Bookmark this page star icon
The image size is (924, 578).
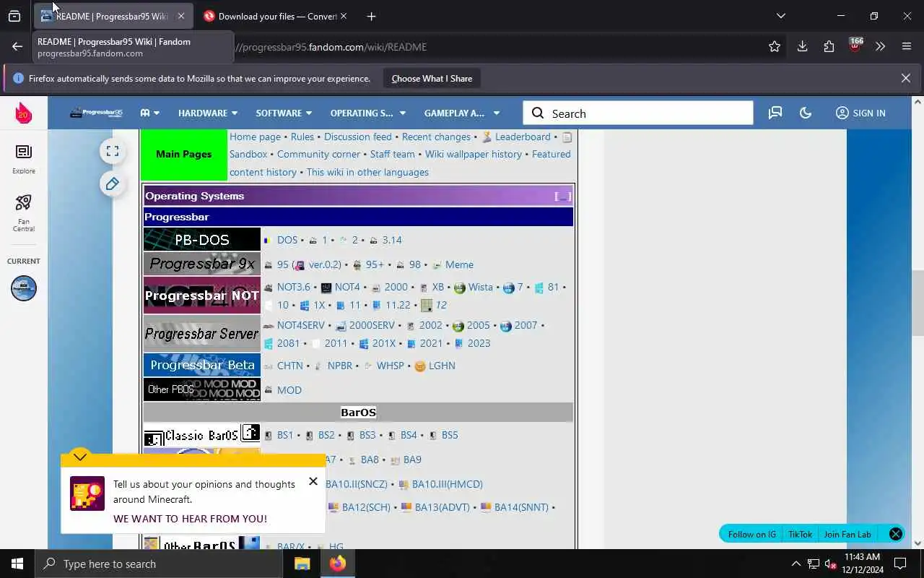775,46
